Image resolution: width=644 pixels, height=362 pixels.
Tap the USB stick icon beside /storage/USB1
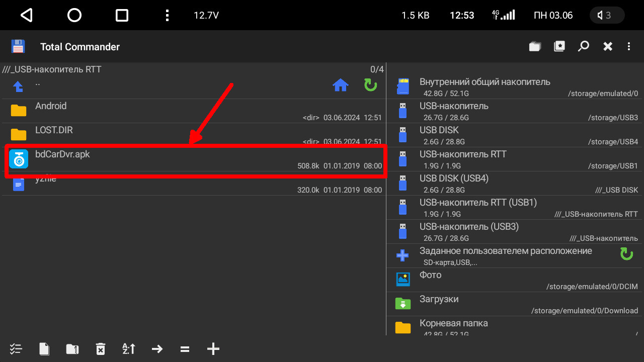pyautogui.click(x=403, y=159)
